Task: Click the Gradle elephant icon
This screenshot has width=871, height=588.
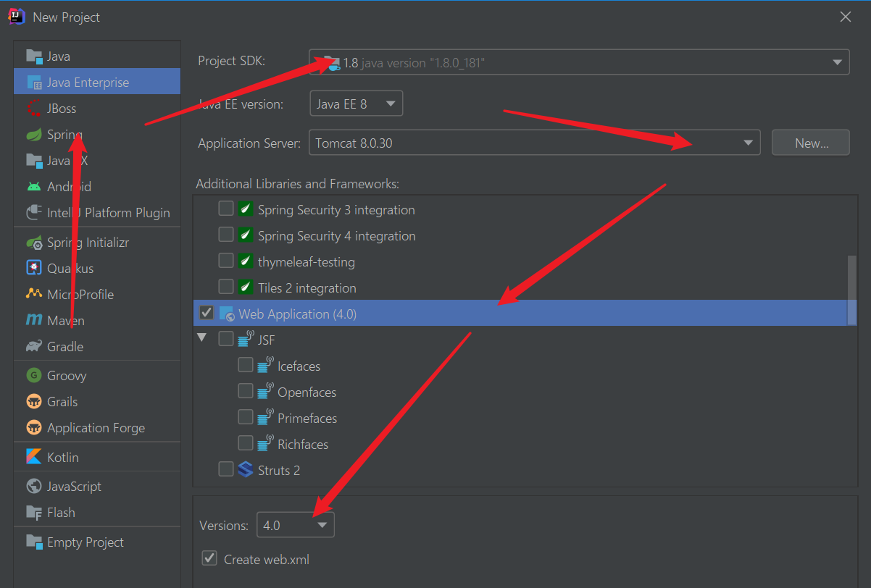Action: click(34, 346)
